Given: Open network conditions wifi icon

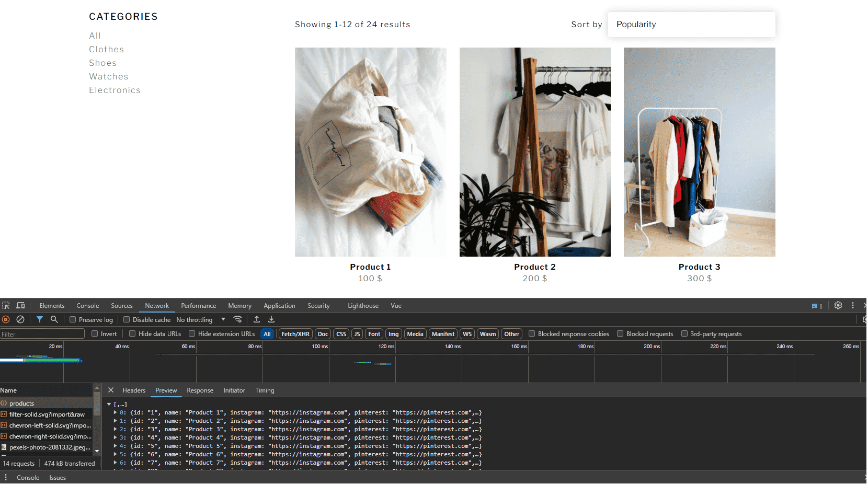Looking at the screenshot, I should (x=237, y=319).
